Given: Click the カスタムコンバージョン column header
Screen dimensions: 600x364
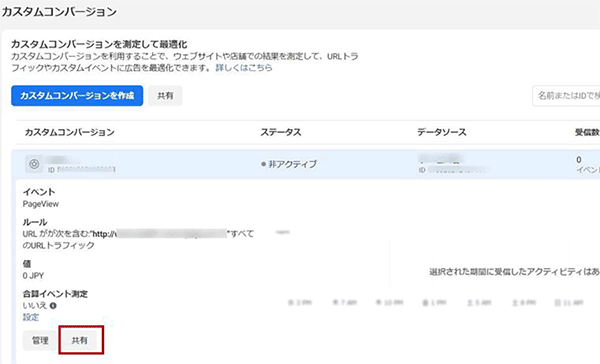Looking at the screenshot, I should [70, 132].
